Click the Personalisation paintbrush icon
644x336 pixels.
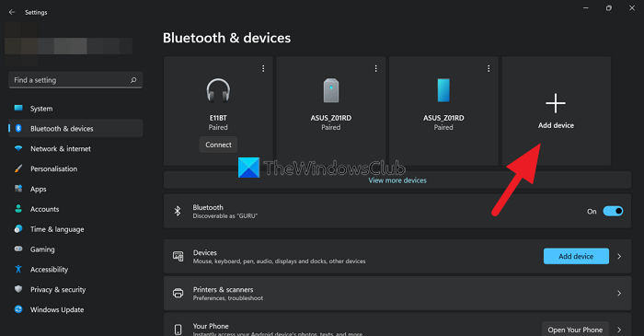coord(18,168)
